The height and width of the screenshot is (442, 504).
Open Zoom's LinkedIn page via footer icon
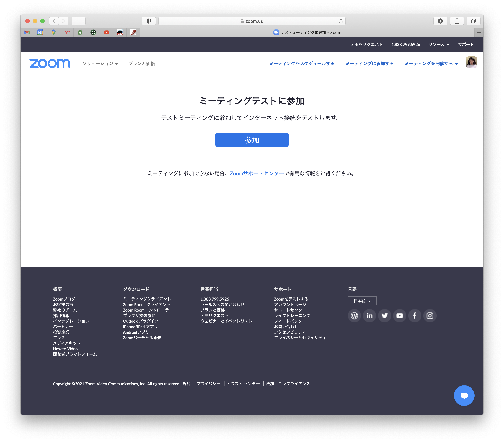click(x=369, y=315)
